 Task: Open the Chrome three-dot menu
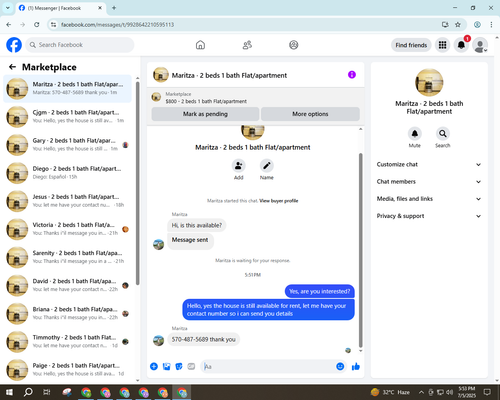point(491,24)
